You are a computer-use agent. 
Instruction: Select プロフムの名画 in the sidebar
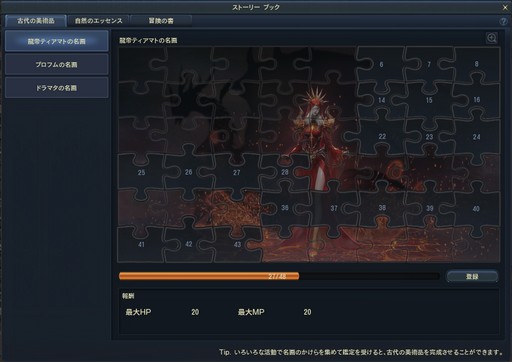tap(57, 64)
